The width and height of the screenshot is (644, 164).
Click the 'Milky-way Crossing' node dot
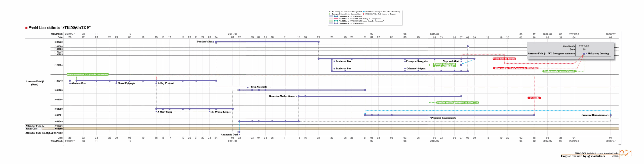point(584,54)
